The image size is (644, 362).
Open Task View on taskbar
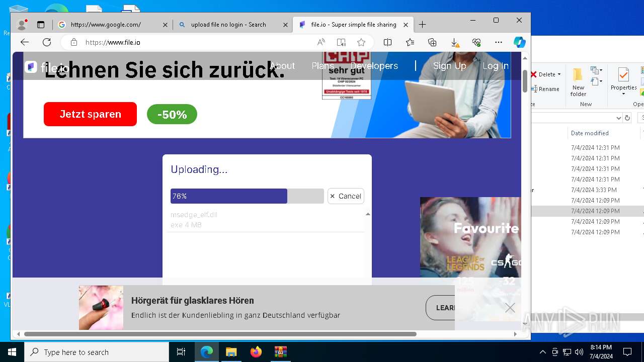pyautogui.click(x=181, y=352)
